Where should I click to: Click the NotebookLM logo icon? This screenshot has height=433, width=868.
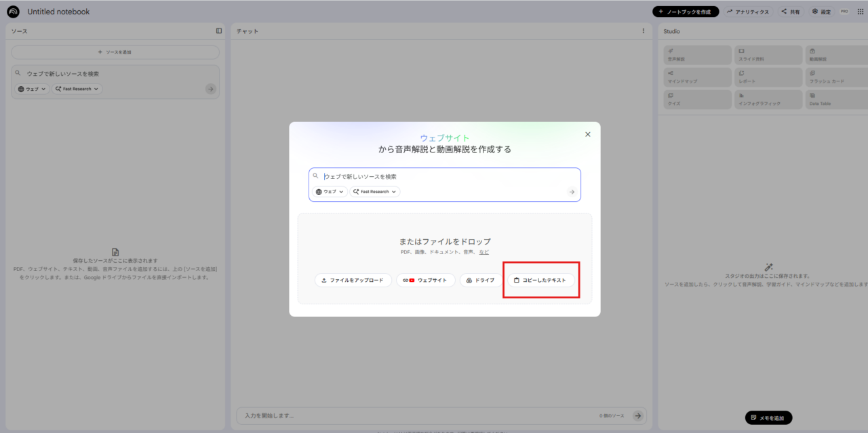coord(13,12)
